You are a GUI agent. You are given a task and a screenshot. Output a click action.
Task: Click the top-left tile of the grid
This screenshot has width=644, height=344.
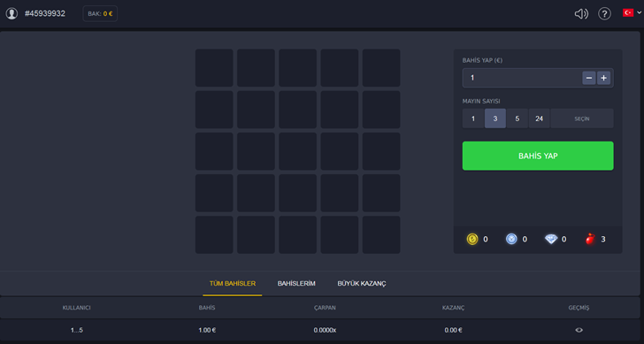pyautogui.click(x=214, y=68)
